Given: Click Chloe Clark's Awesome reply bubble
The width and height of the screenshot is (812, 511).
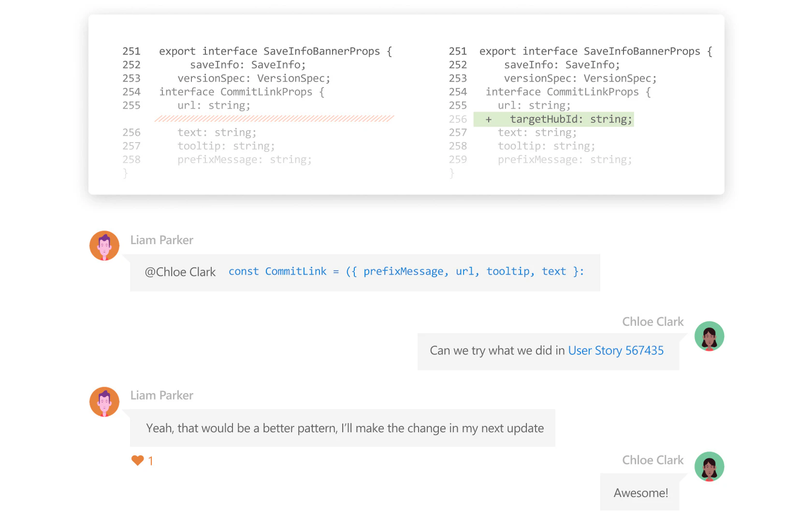Looking at the screenshot, I should (x=640, y=492).
